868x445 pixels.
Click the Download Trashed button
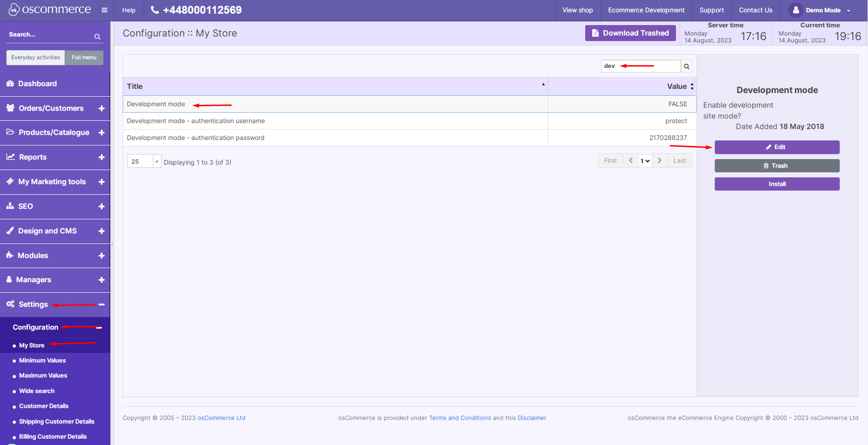630,33
